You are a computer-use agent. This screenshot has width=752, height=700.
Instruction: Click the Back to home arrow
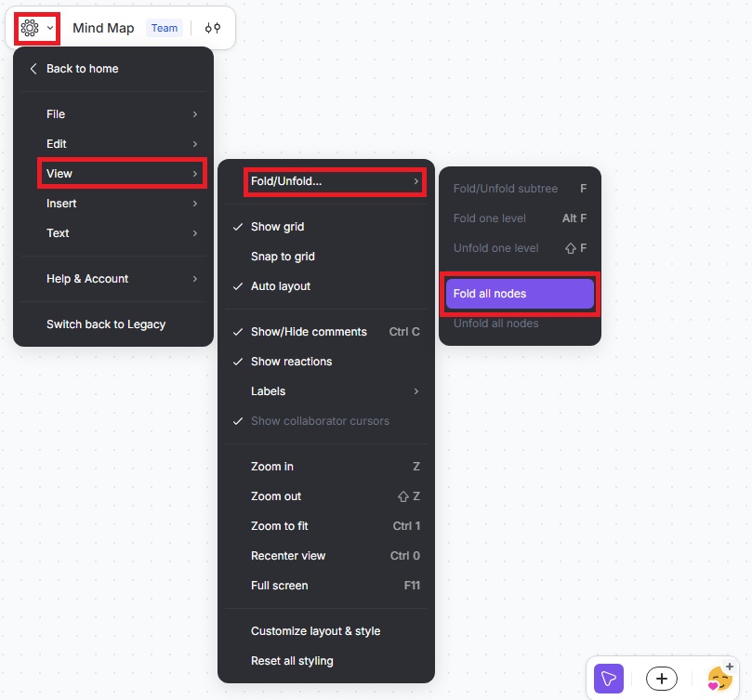coord(33,69)
